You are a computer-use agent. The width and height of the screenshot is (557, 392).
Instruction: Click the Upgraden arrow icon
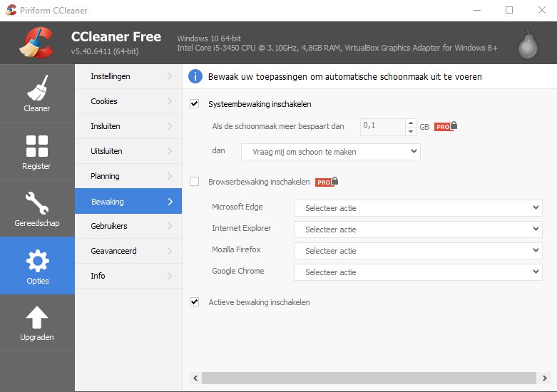(37, 322)
